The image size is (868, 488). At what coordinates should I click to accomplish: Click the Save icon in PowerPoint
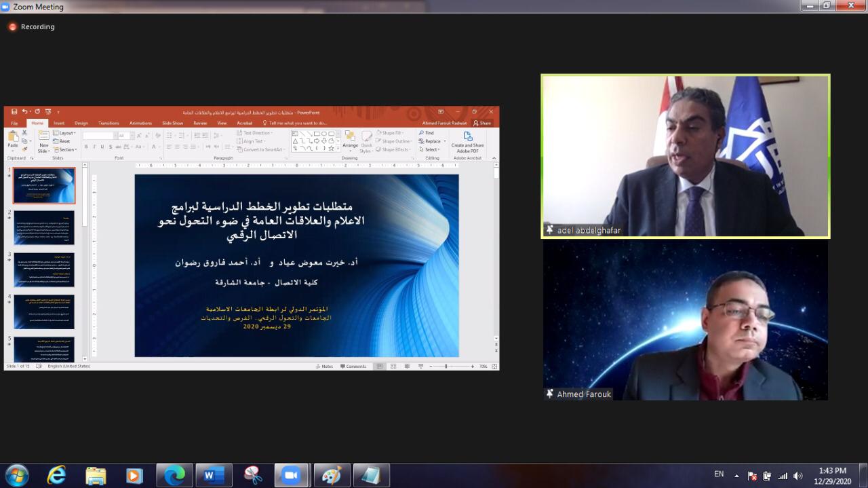(14, 112)
